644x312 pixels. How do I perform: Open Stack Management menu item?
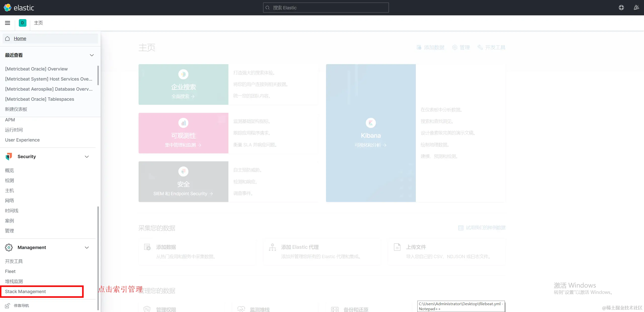(25, 291)
